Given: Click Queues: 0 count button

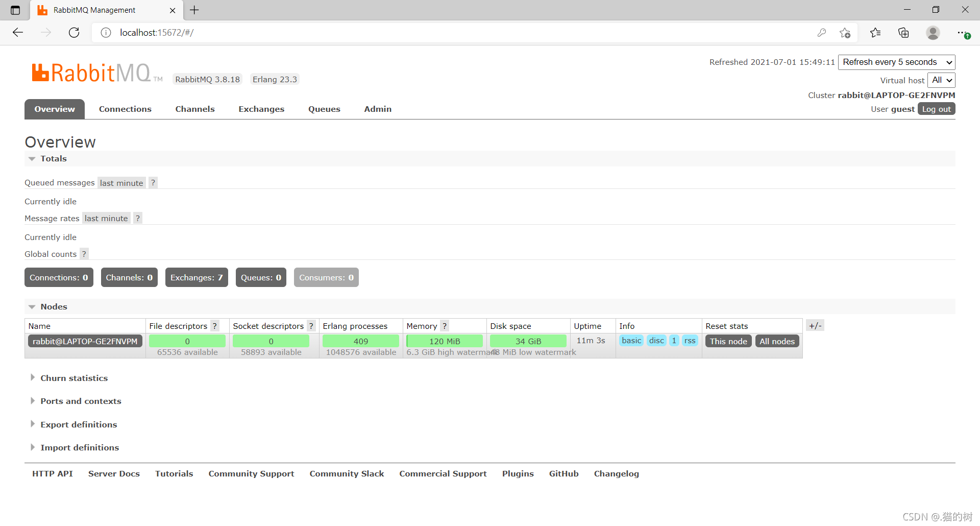Looking at the screenshot, I should click(261, 278).
